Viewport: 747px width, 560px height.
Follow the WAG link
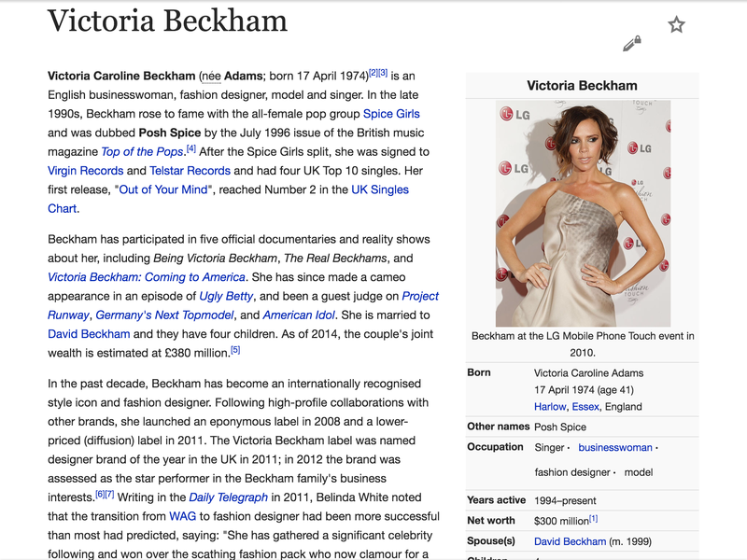pos(182,516)
